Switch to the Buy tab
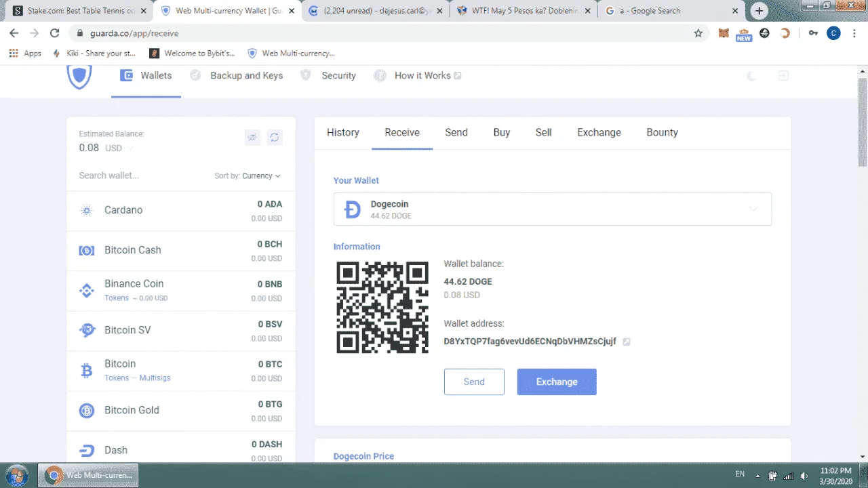Viewport: 868px width, 488px height. pos(502,132)
